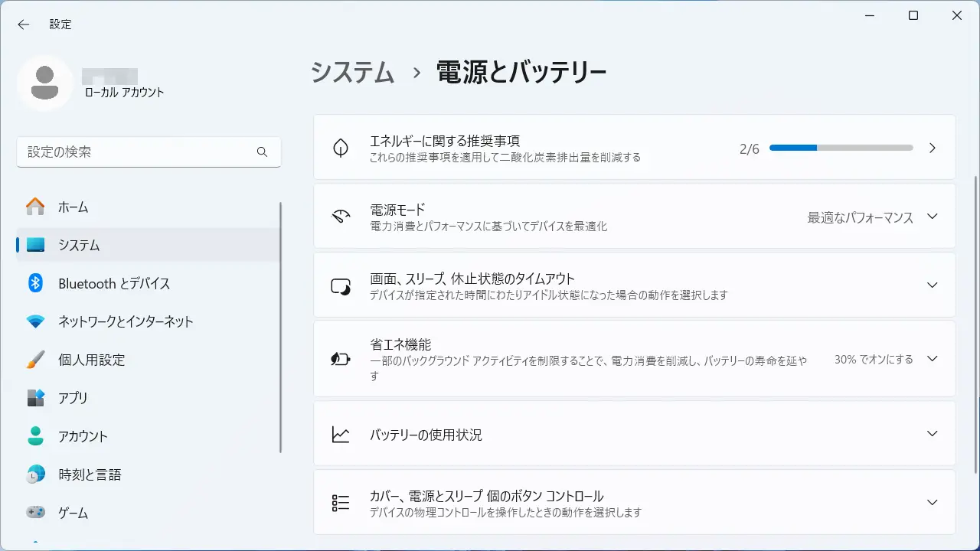Expand 画面、スリープ、休止状態のタイムアウト section

(x=932, y=285)
